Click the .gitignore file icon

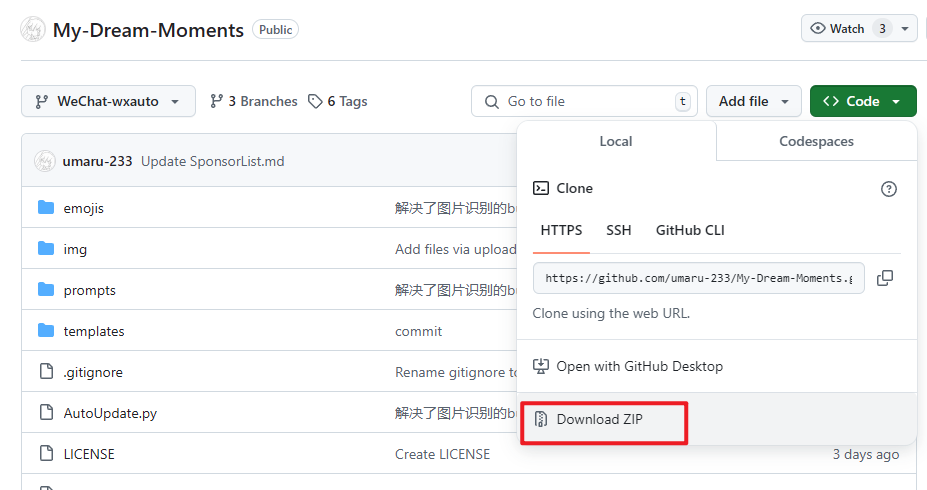click(x=46, y=371)
